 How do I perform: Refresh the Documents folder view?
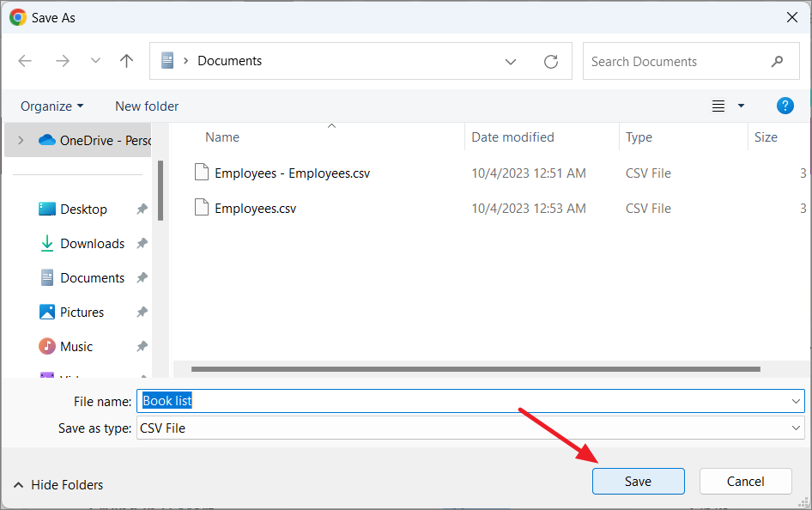click(x=551, y=62)
